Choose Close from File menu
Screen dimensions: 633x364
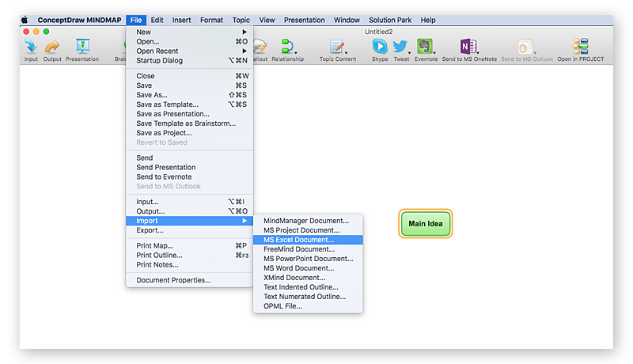coord(190,76)
